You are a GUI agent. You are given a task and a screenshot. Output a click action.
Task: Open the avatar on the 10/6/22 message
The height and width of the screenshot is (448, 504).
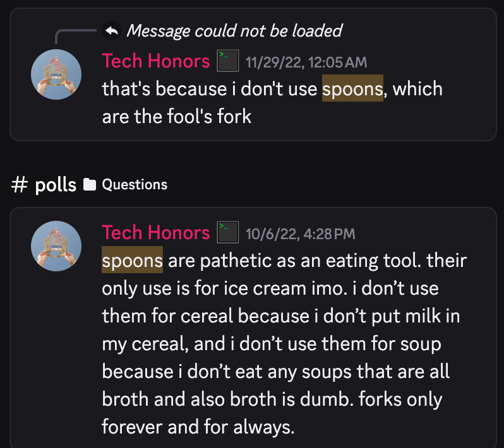click(x=56, y=246)
